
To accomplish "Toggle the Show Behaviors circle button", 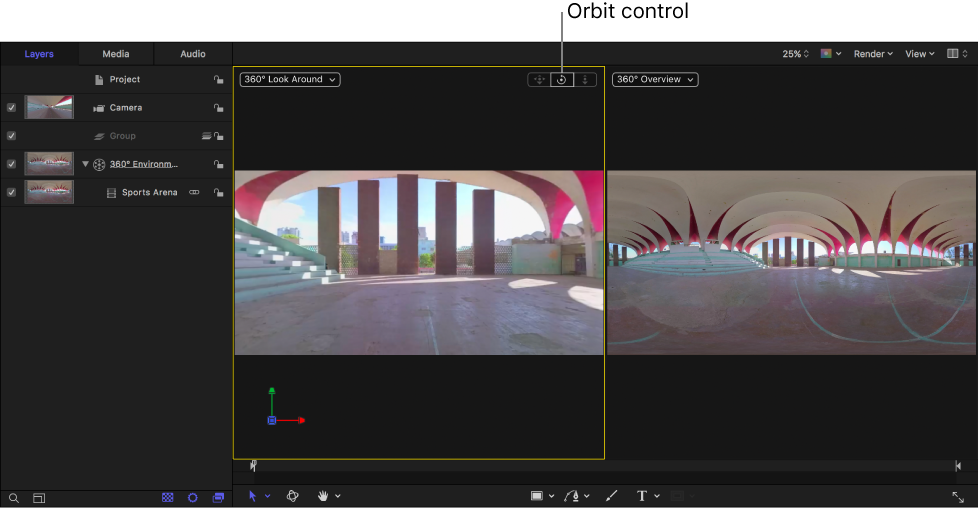I will pyautogui.click(x=193, y=497).
